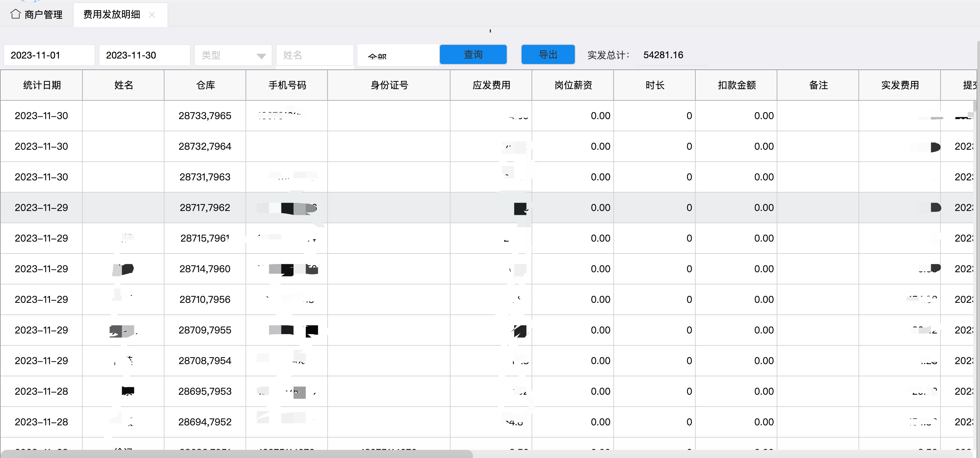Select warehouse cell 28732,7964

pos(205,146)
